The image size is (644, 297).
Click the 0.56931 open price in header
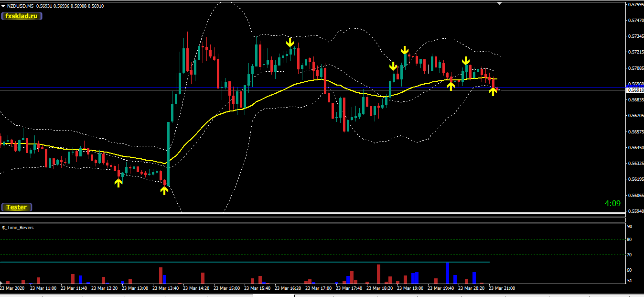[x=44, y=6]
